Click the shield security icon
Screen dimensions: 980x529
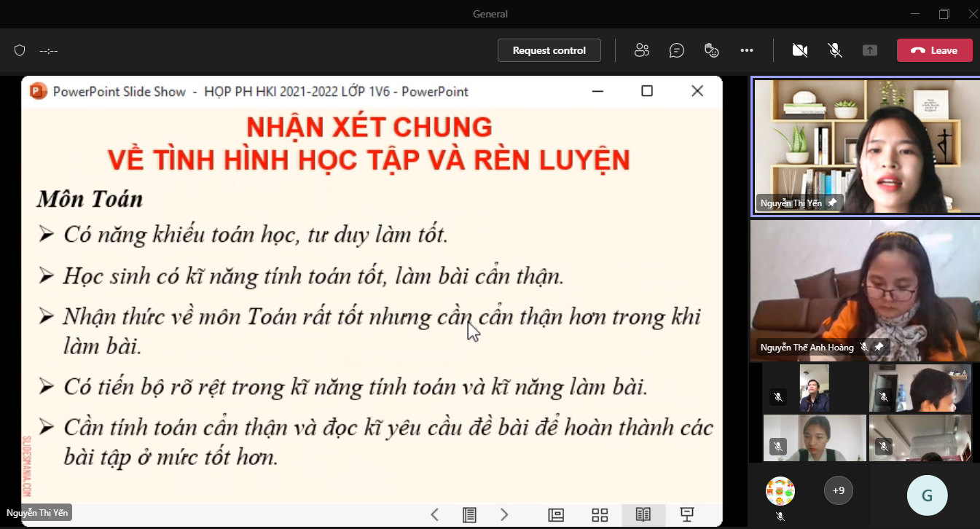20,50
